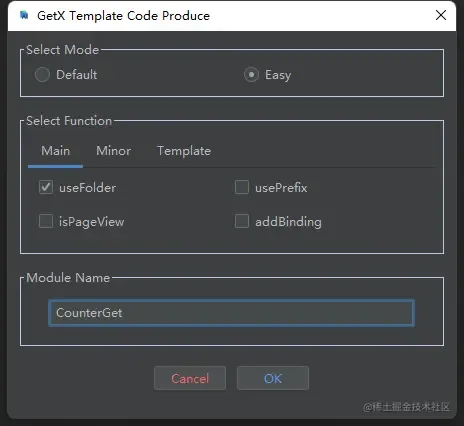Tick the isPageView checkbox
The height and width of the screenshot is (426, 464).
[x=46, y=221]
